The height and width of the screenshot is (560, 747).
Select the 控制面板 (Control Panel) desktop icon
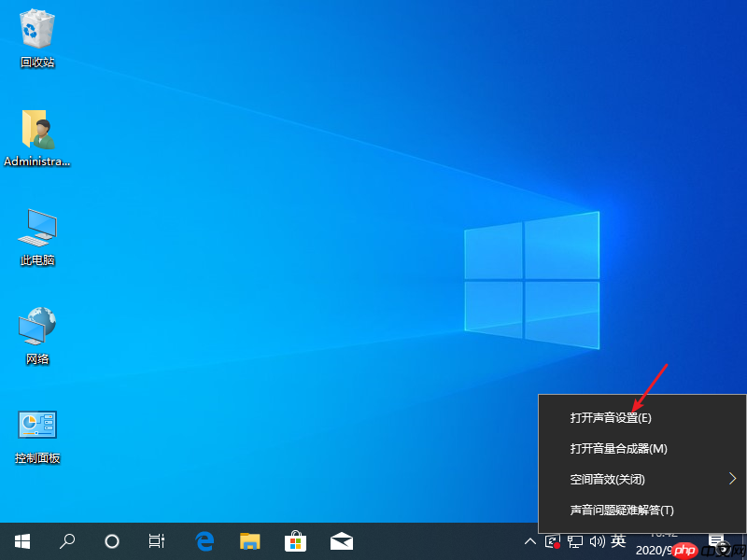pyautogui.click(x=37, y=437)
